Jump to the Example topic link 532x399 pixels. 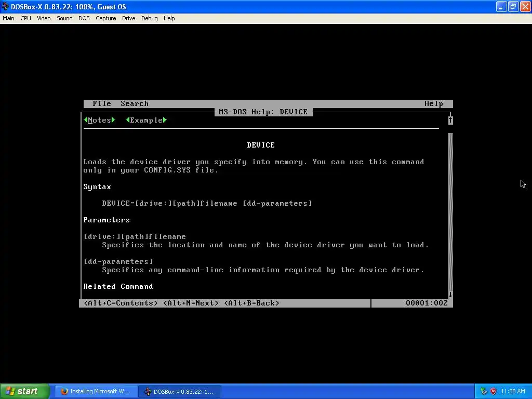(146, 120)
